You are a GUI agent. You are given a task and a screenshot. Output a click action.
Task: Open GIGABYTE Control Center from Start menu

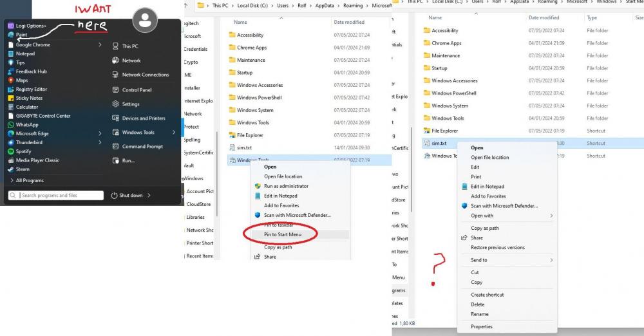pos(43,116)
